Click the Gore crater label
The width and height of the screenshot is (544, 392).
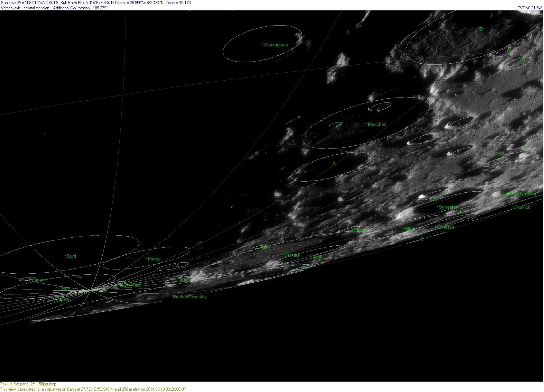click(x=265, y=248)
